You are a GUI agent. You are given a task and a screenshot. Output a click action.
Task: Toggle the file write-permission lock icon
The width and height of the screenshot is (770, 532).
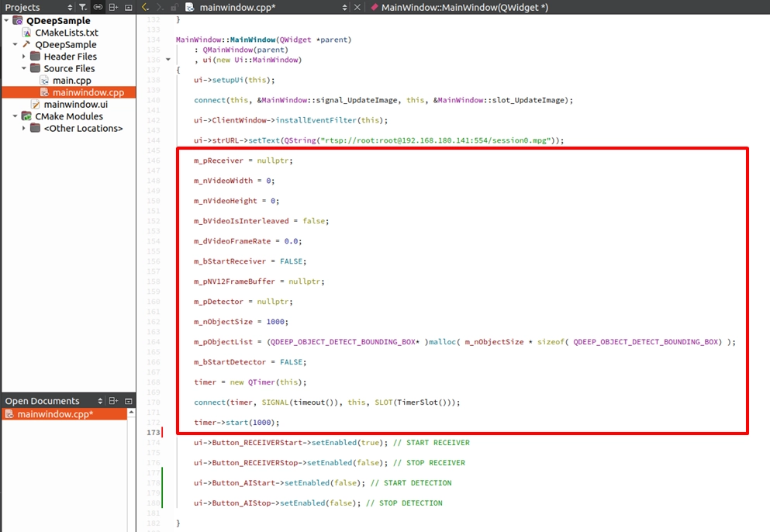tap(174, 8)
